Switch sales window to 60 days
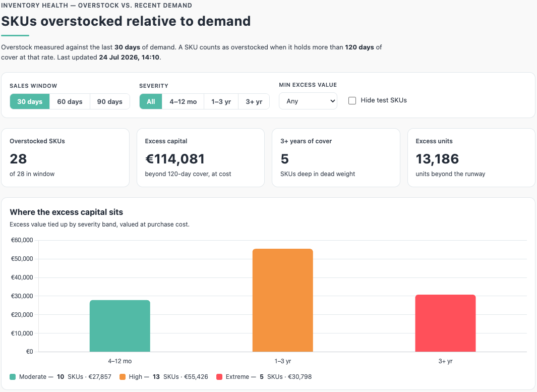537x392 pixels. pos(70,101)
